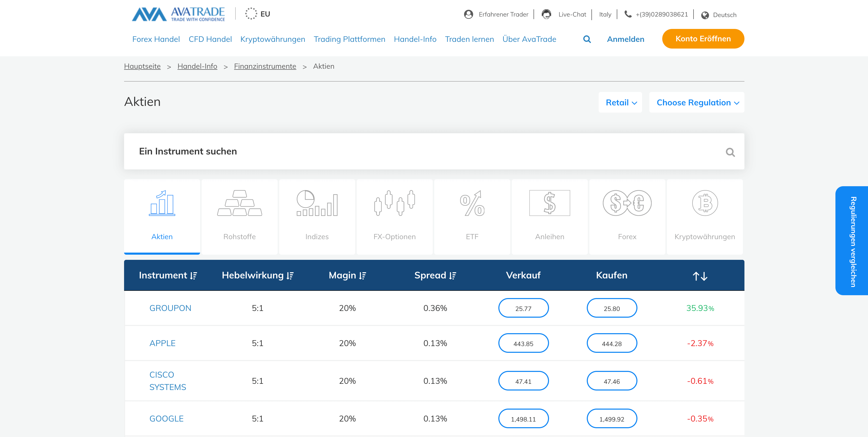Viewport: 868px width, 437px height.
Task: Go to Finanzinstrumente breadcrumb link
Action: 265,66
